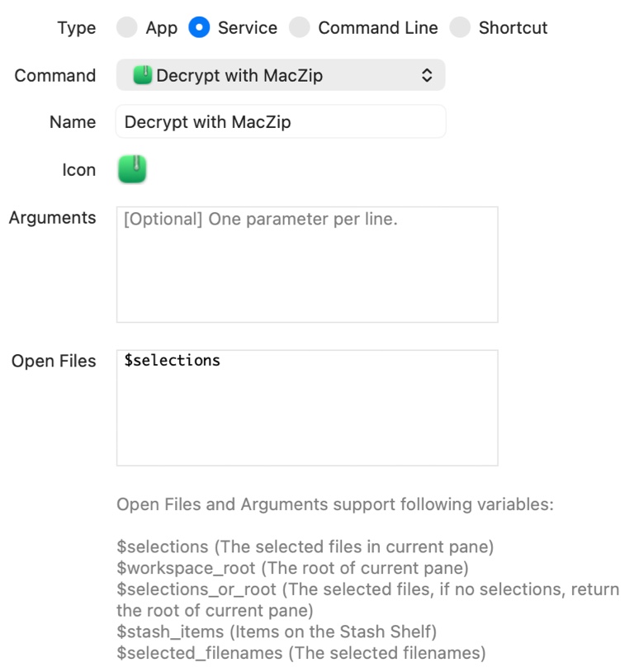634x672 pixels.
Task: Select the App type
Action: pyautogui.click(x=125, y=27)
